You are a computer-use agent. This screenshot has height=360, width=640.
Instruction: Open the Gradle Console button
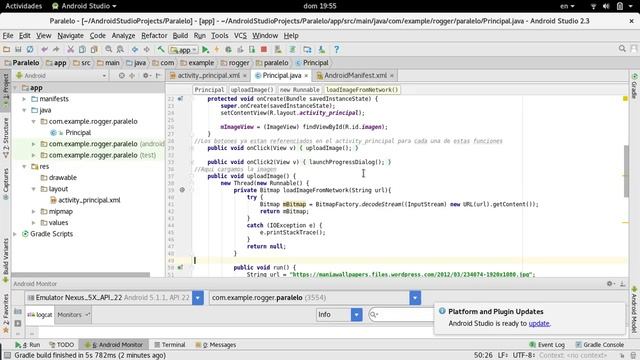click(600, 345)
